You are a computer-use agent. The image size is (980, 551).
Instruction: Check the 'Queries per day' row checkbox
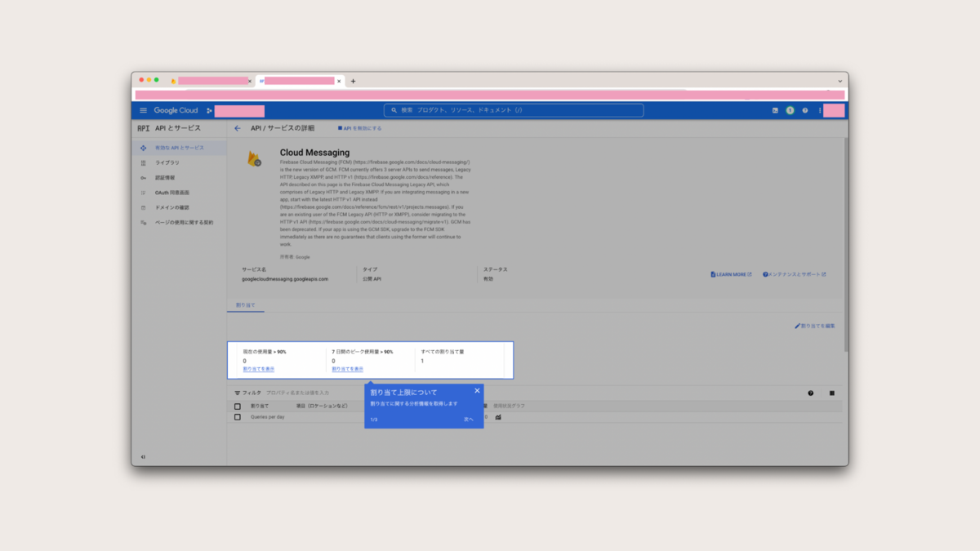click(238, 417)
